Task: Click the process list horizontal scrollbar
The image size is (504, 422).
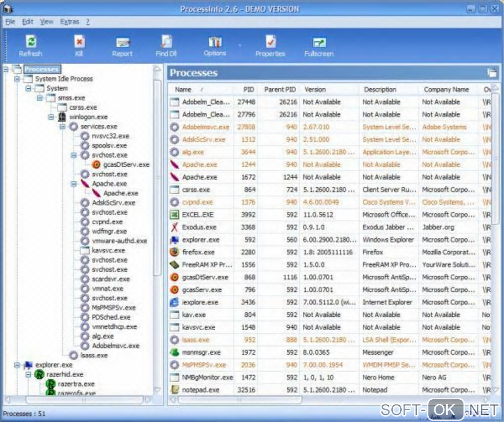Action: pos(240,400)
